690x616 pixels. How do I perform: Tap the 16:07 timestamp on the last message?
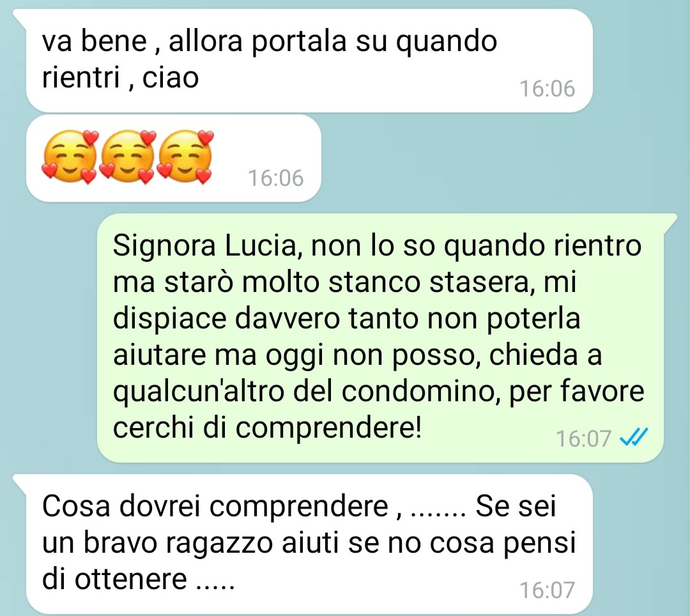coord(547,590)
